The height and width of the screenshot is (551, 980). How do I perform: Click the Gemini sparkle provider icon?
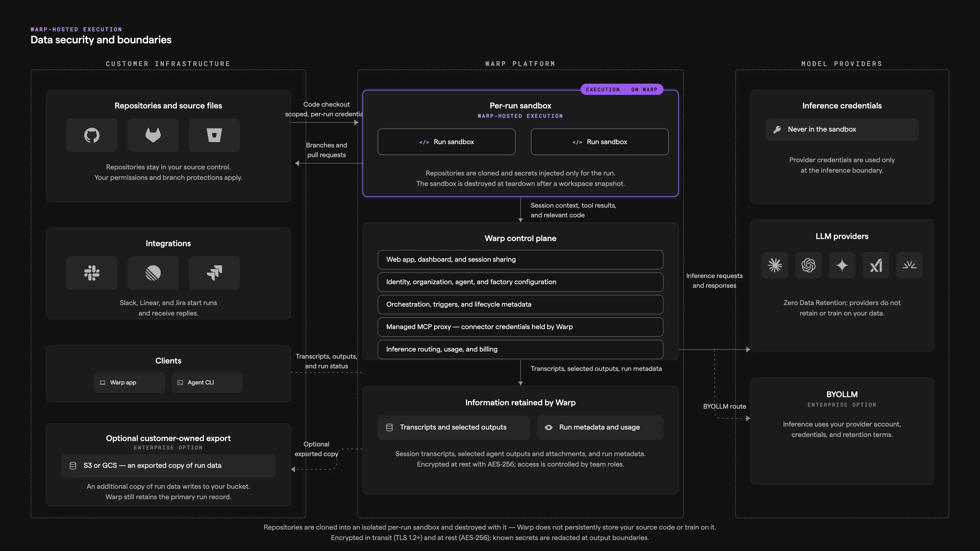click(842, 265)
